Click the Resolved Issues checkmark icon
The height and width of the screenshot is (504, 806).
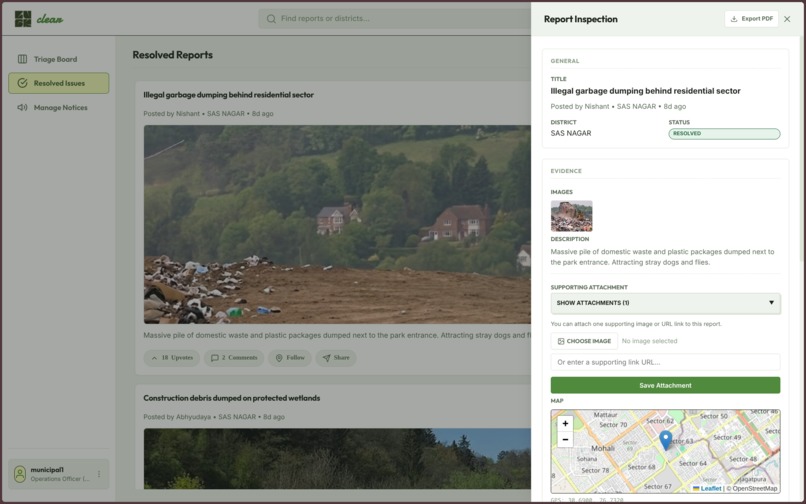pos(22,83)
